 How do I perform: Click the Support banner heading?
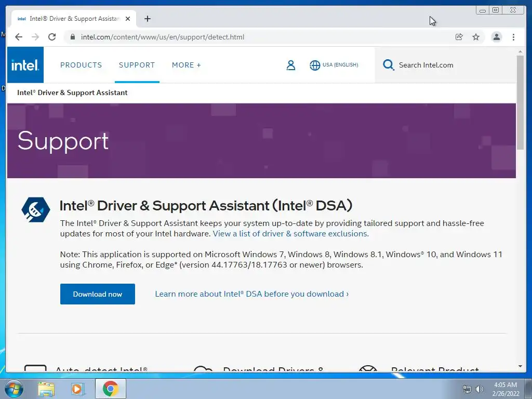click(x=63, y=141)
